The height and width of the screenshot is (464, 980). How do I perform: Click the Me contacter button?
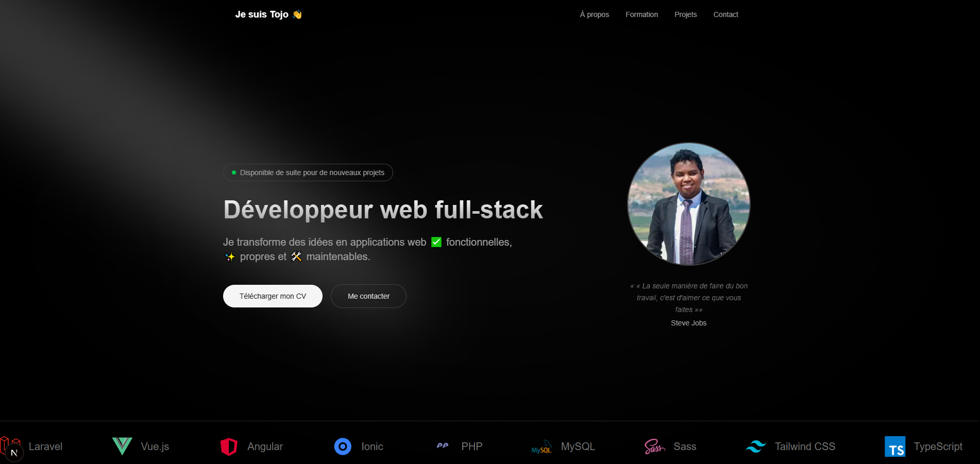coord(368,296)
